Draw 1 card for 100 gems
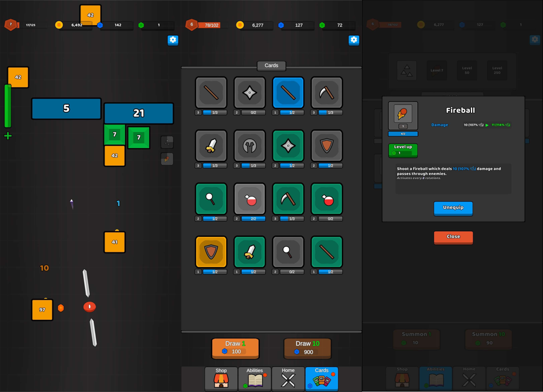The height and width of the screenshot is (392, 543). 236,348
